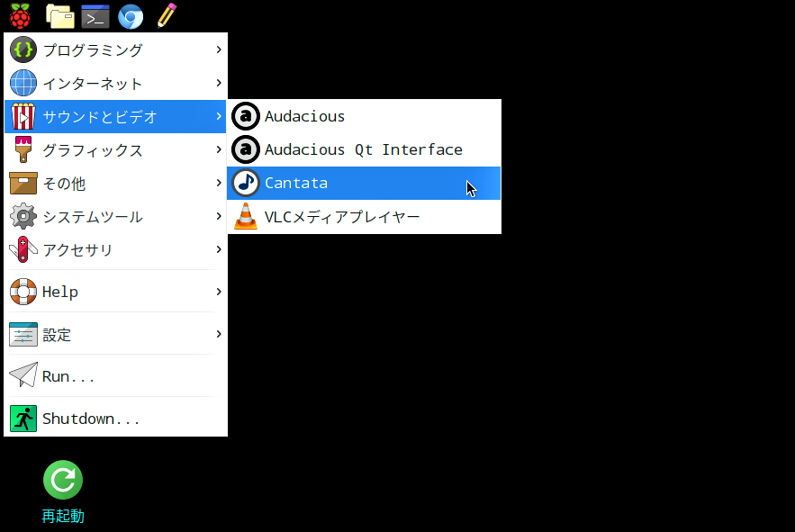Viewport: 795px width, 532px height.
Task: Open the pencil text editor launcher
Action: click(167, 15)
